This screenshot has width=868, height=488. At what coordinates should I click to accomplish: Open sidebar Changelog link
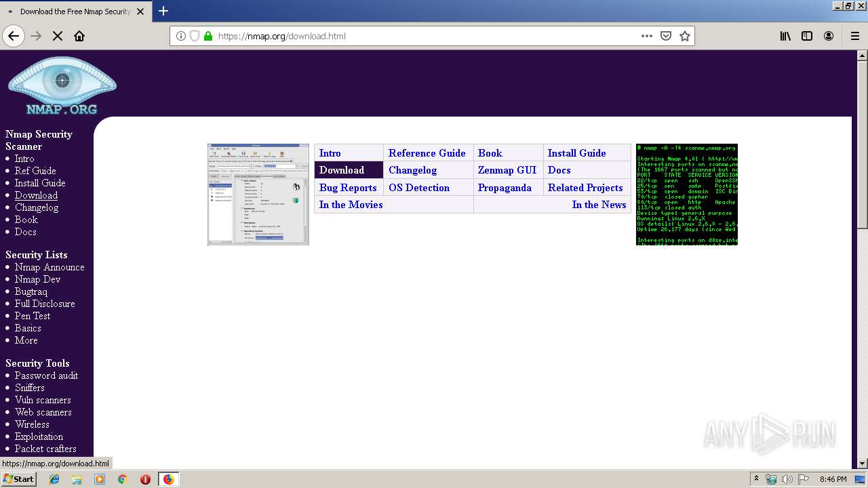pyautogui.click(x=37, y=207)
